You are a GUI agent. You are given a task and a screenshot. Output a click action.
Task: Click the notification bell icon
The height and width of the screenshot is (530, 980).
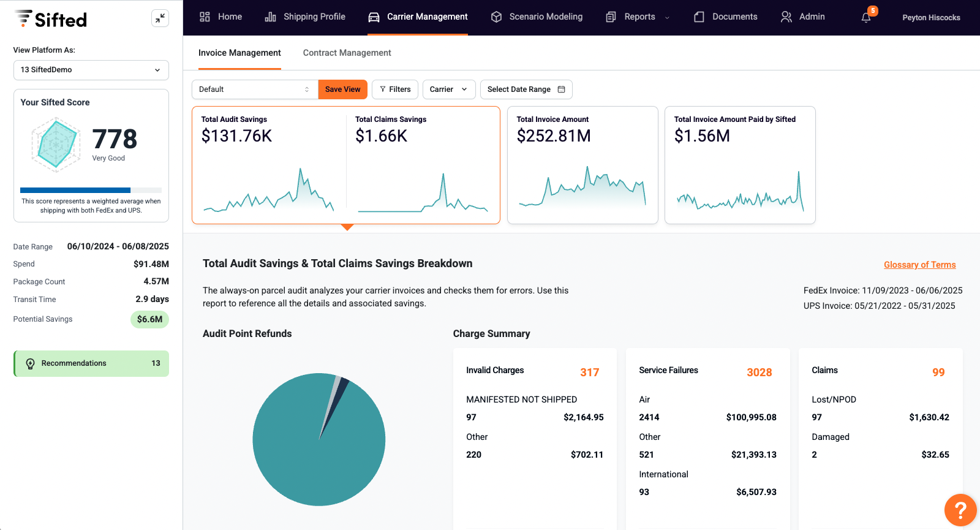pyautogui.click(x=866, y=18)
